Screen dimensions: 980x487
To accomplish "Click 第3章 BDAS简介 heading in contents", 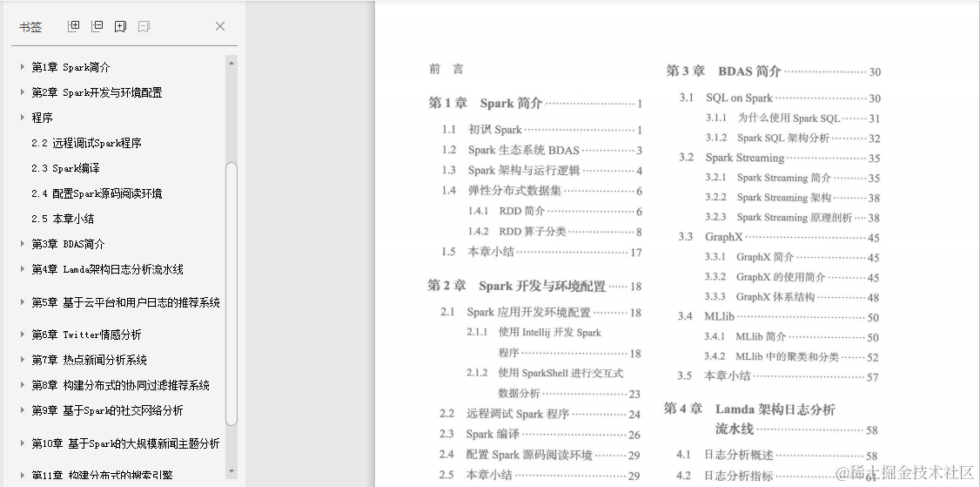I will coord(723,71).
